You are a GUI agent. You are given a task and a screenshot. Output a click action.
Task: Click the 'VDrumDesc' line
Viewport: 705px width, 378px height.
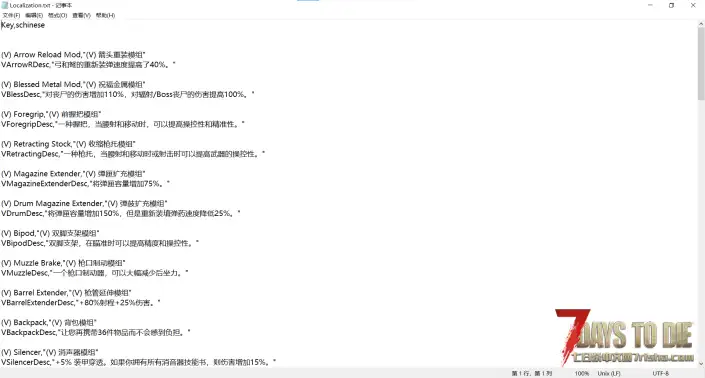point(120,213)
